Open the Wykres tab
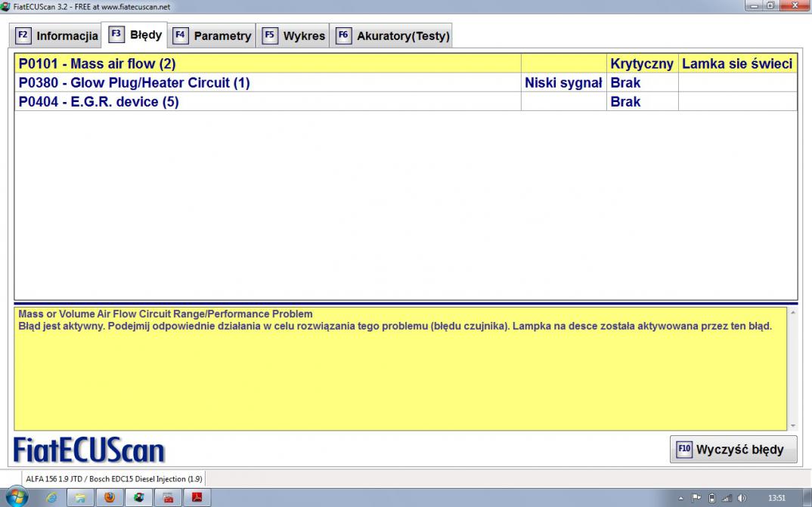Viewport: 812px width, 507px height. [x=293, y=36]
